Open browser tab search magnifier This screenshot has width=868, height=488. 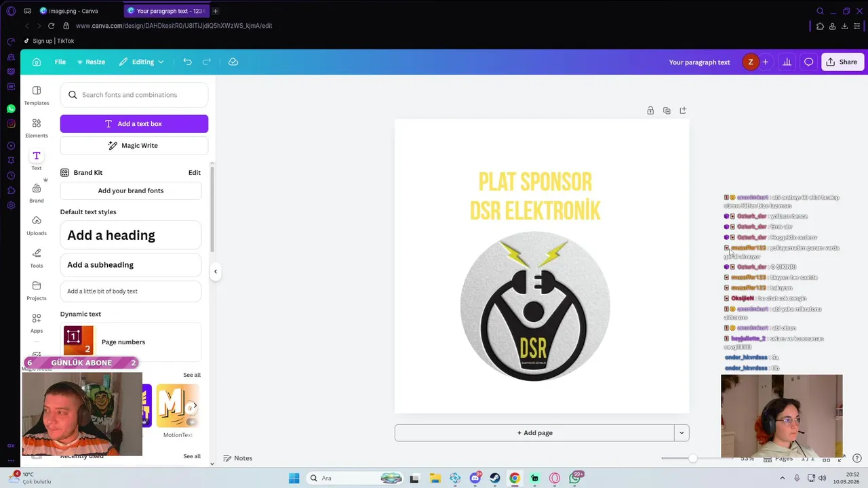(820, 11)
